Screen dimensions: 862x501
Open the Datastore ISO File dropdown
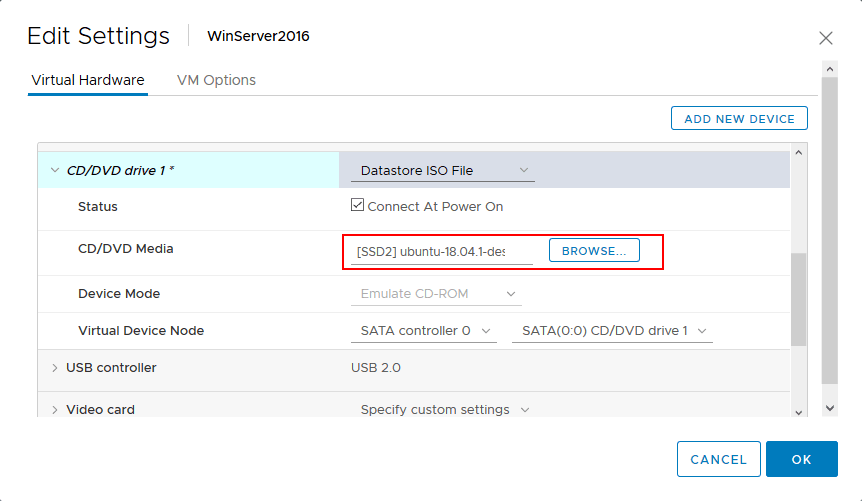(x=442, y=171)
